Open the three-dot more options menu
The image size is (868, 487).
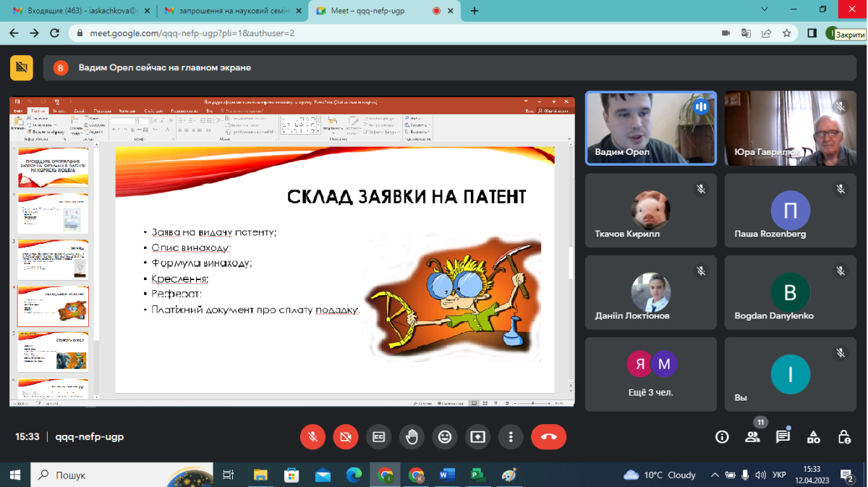point(511,437)
